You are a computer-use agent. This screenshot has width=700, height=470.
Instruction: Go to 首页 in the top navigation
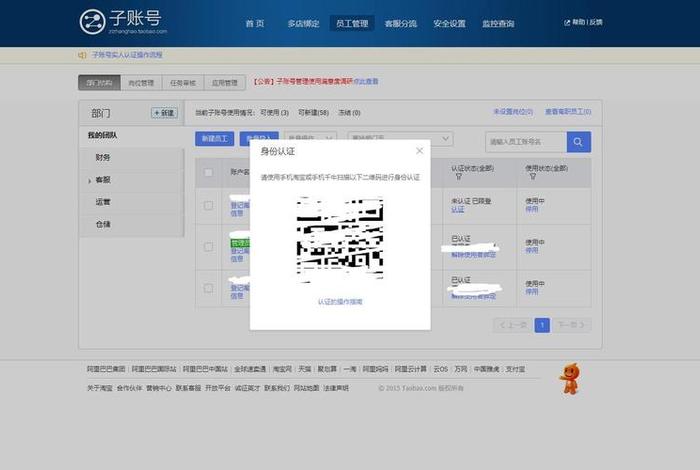click(x=255, y=24)
